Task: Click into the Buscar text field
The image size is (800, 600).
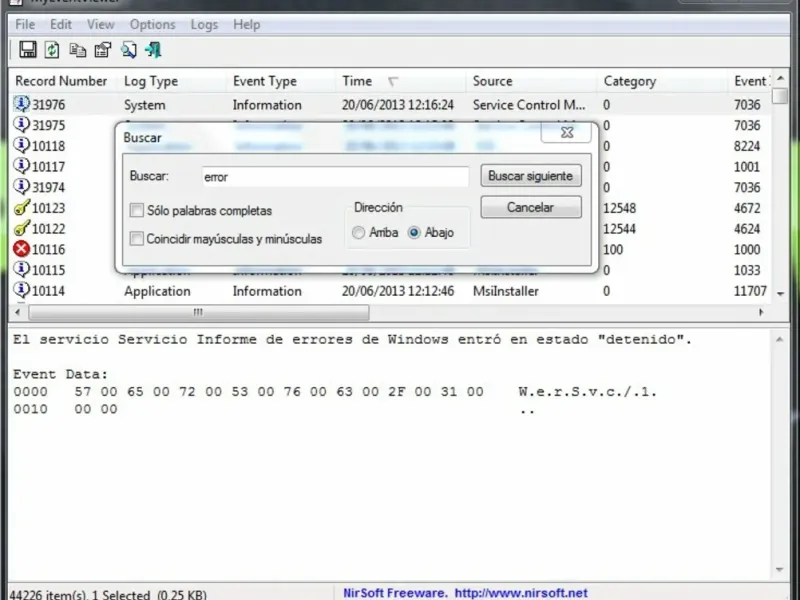Action: tap(335, 177)
